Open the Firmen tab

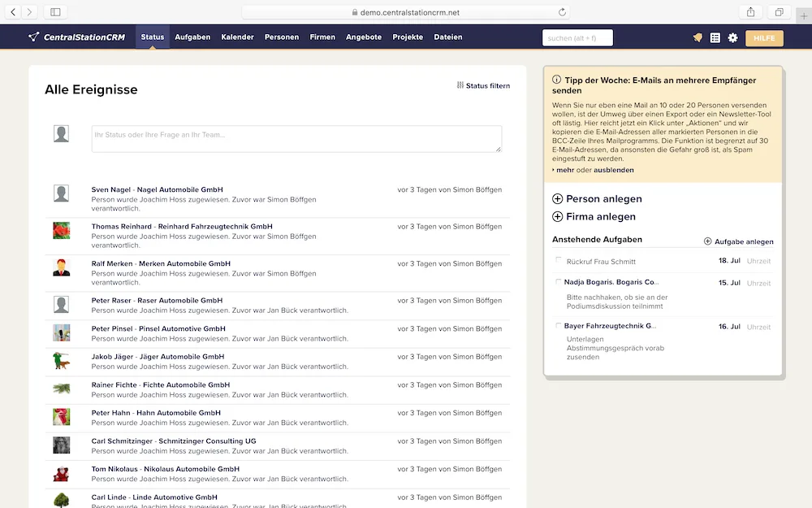pyautogui.click(x=322, y=37)
